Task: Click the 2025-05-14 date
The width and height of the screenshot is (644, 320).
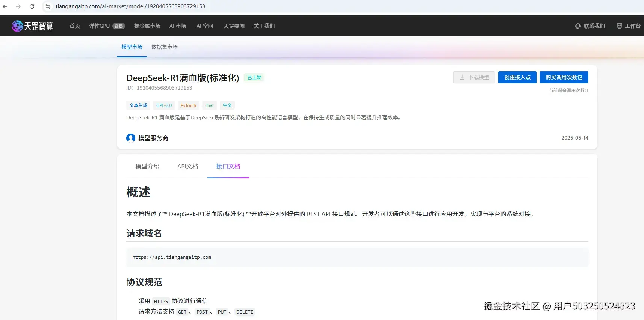Action: point(575,138)
